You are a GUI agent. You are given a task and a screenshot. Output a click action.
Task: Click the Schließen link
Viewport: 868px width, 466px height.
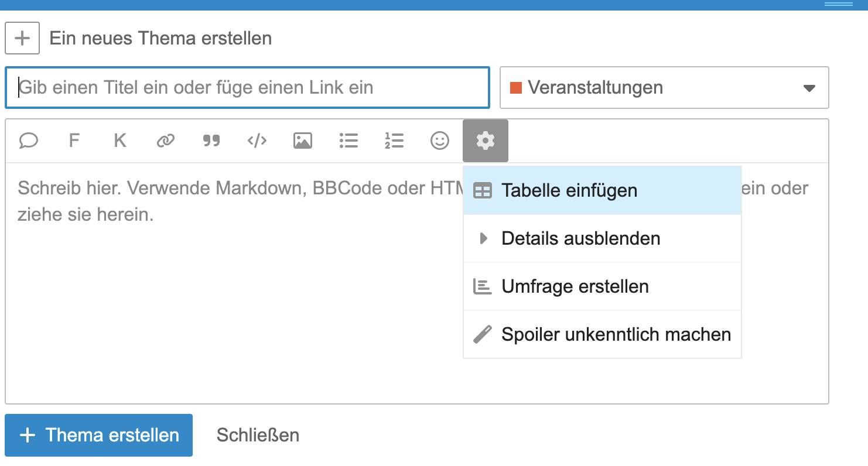258,436
